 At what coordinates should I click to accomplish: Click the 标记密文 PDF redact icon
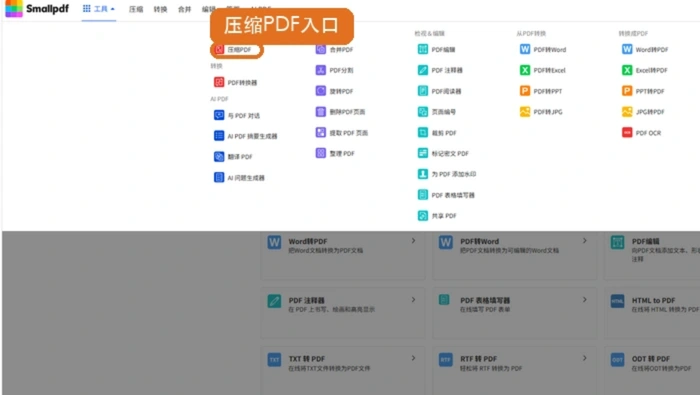point(422,153)
